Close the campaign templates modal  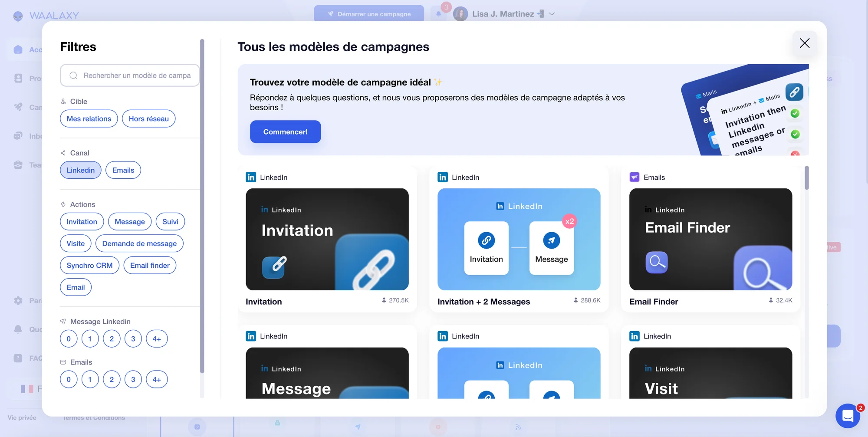tap(804, 43)
